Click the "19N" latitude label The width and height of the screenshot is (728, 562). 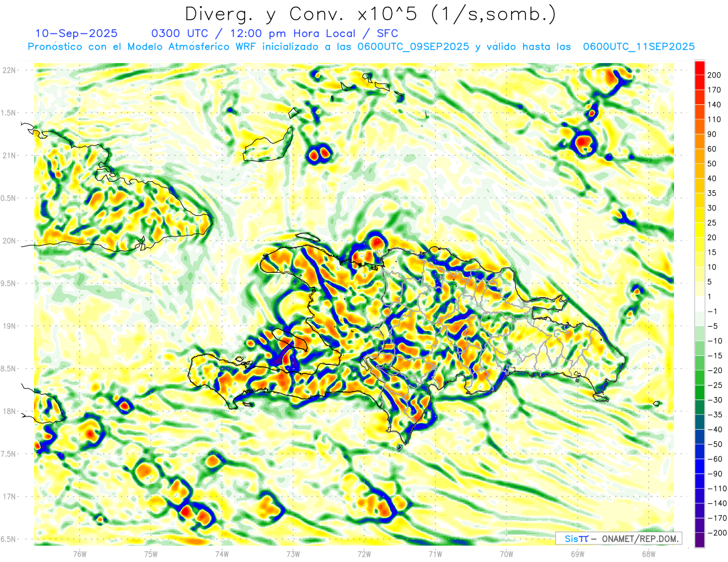[9, 326]
